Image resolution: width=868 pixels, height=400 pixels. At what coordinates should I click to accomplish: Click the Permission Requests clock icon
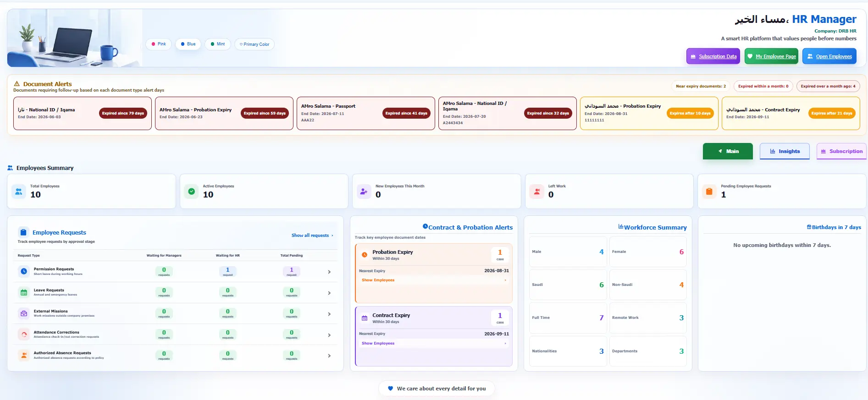tap(24, 271)
